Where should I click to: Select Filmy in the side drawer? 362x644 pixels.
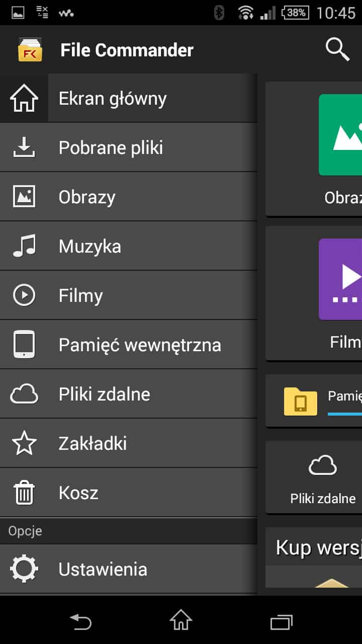tap(80, 296)
